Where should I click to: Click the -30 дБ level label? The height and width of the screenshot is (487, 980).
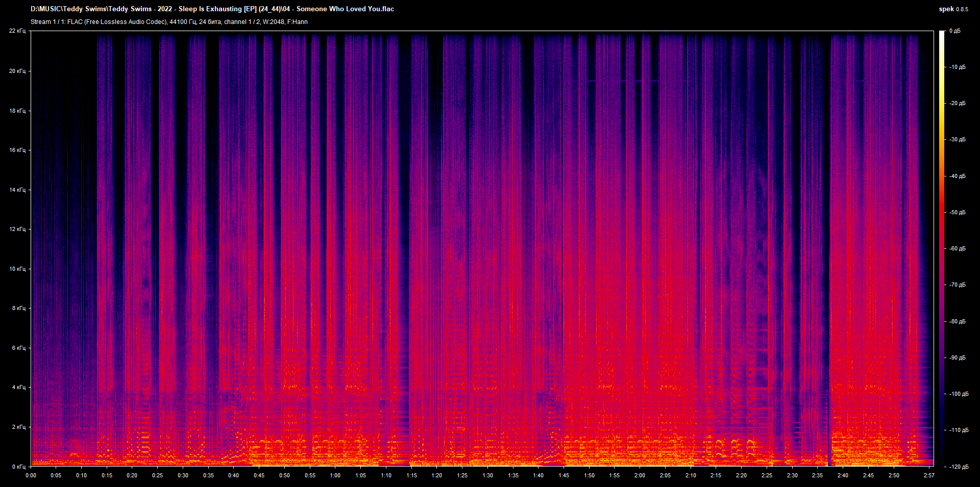pyautogui.click(x=958, y=140)
